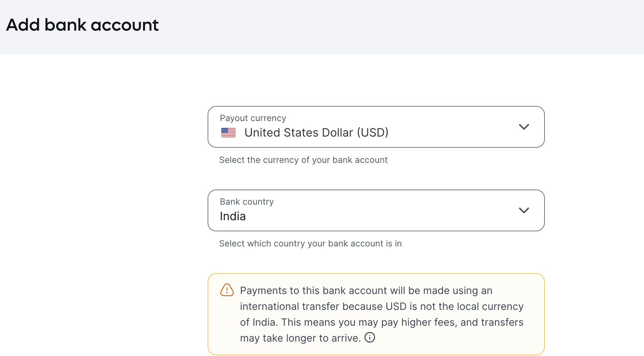Click the 'Bank country' field label
Image resolution: width=644 pixels, height=356 pixels.
tap(247, 201)
